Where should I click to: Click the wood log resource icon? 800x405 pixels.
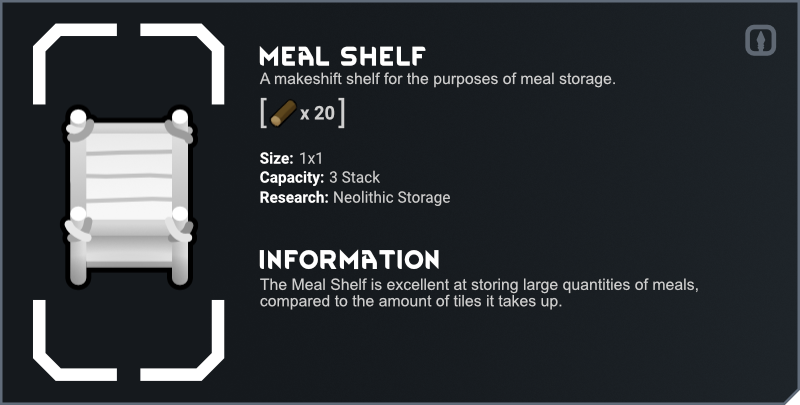283,113
